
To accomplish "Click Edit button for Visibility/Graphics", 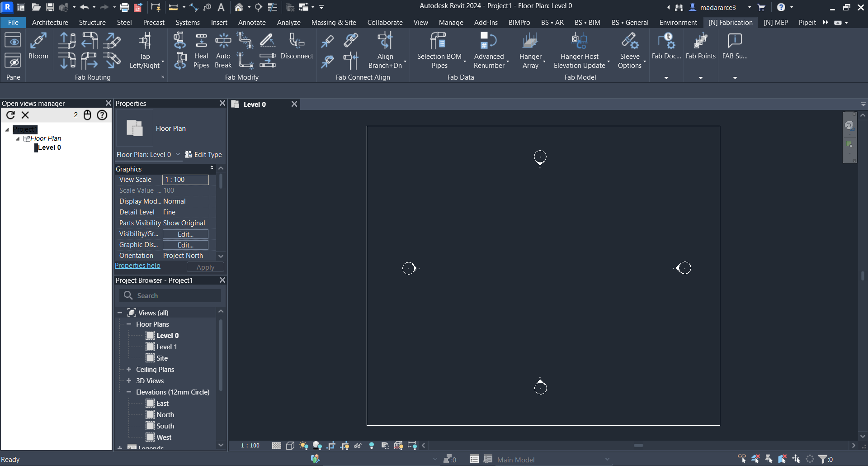I will tap(185, 234).
